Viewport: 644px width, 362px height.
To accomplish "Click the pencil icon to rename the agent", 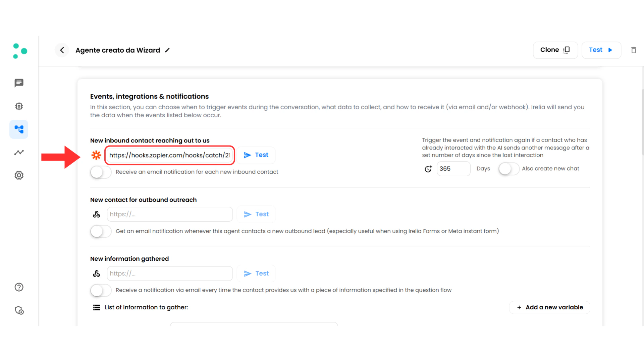I will pyautogui.click(x=167, y=50).
